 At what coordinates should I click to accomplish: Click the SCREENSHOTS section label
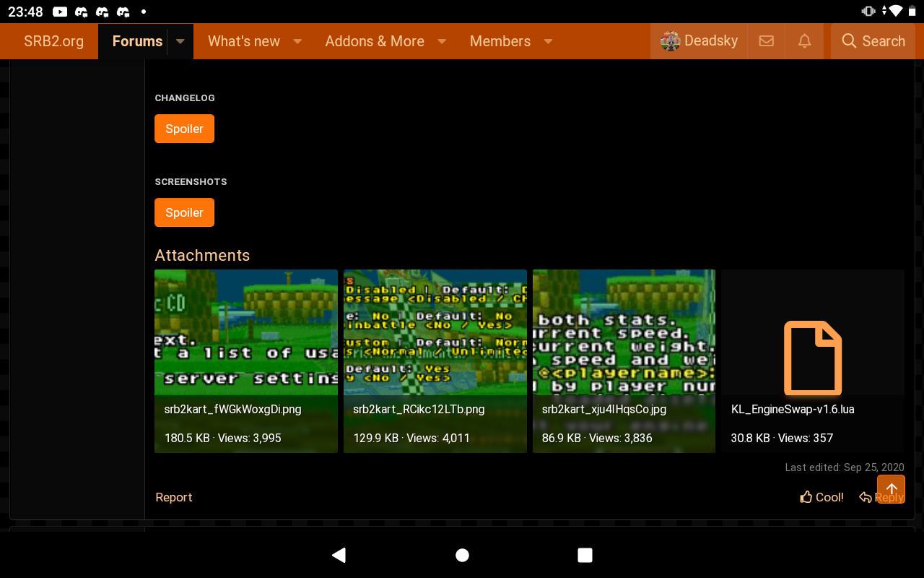[x=191, y=181]
